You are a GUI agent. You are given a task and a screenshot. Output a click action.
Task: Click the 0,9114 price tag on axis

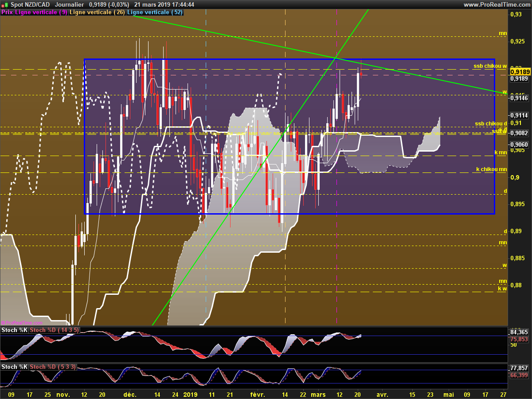(519, 115)
